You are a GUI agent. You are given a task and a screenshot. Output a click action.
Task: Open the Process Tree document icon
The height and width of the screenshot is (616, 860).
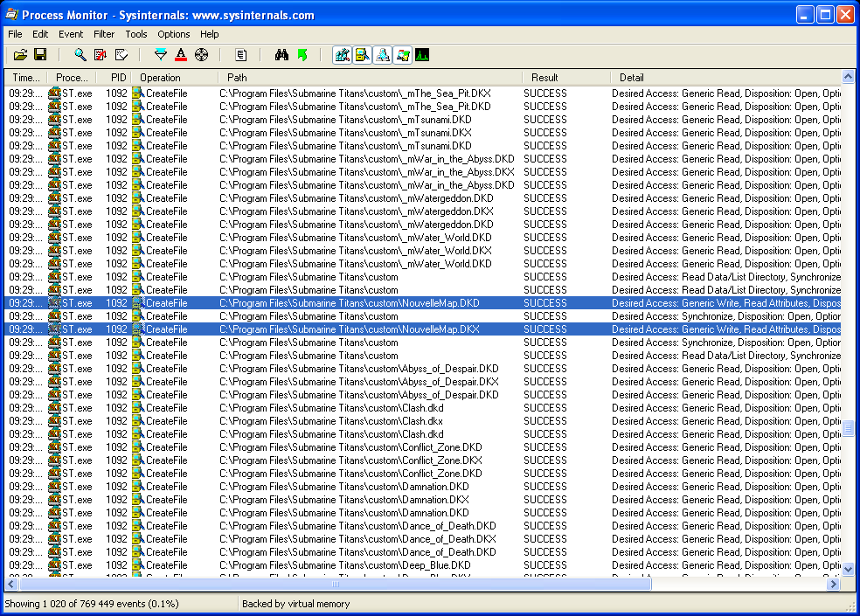[240, 55]
